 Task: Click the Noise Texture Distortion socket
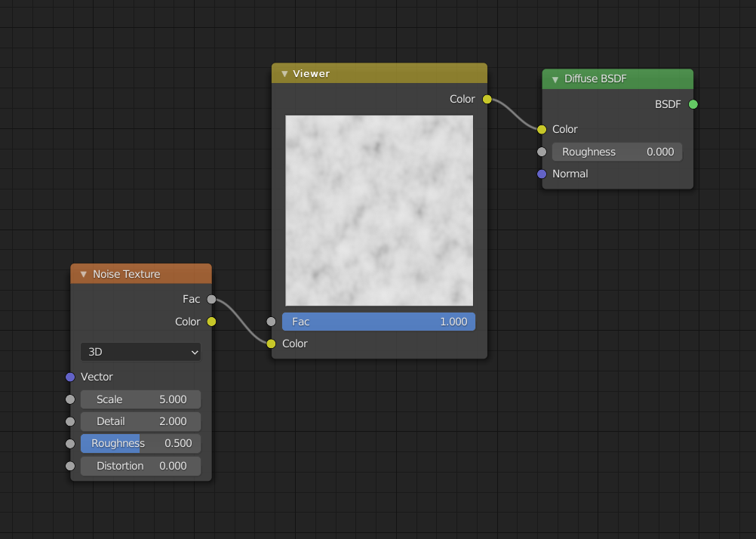click(x=70, y=466)
